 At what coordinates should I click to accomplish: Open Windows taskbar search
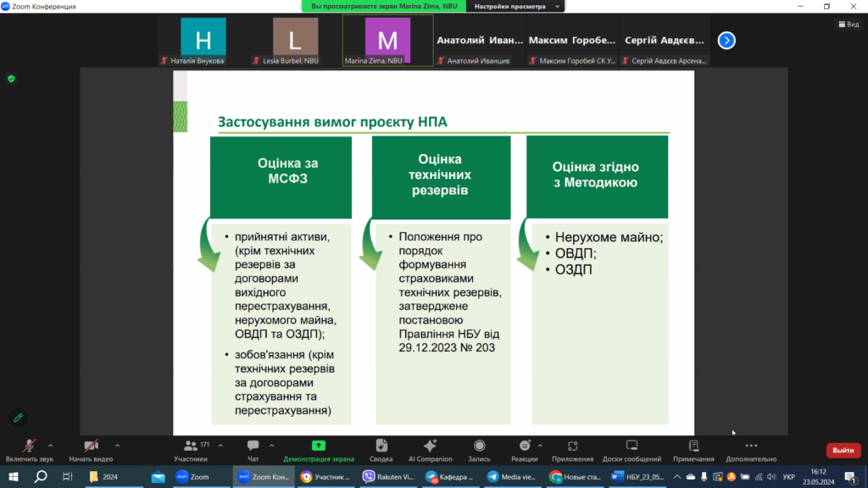coord(41,476)
